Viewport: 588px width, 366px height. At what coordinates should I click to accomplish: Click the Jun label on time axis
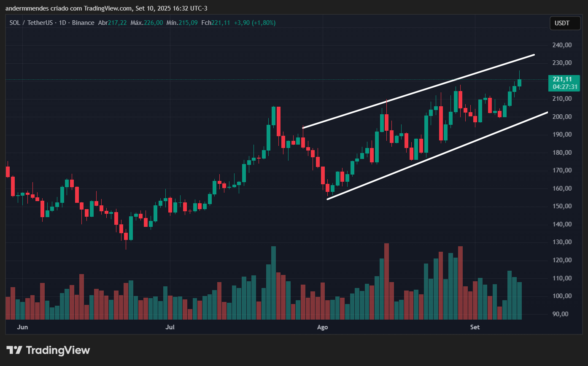[23, 327]
